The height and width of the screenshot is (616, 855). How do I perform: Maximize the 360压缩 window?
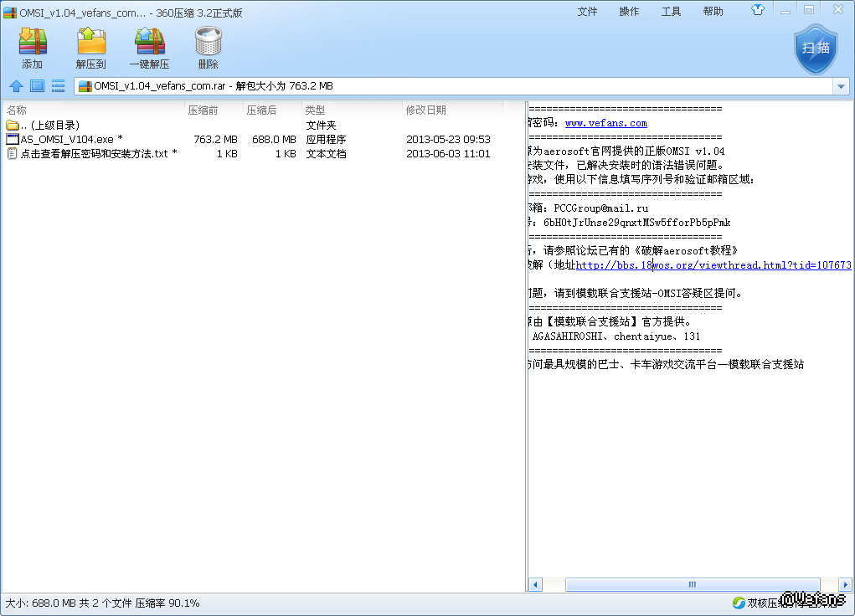click(809, 10)
